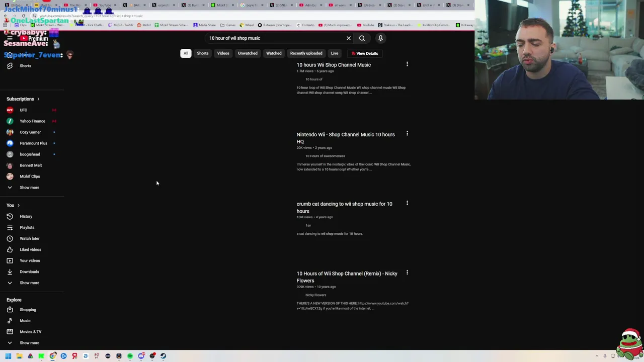Viewport: 644px width, 362px height.
Task: Start voice search with microphone icon
Action: [380, 38]
